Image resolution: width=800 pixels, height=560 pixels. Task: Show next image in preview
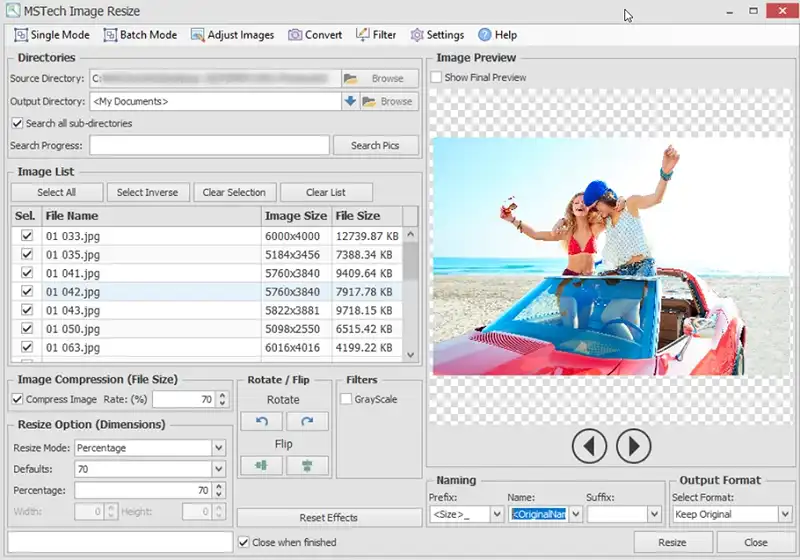click(633, 446)
